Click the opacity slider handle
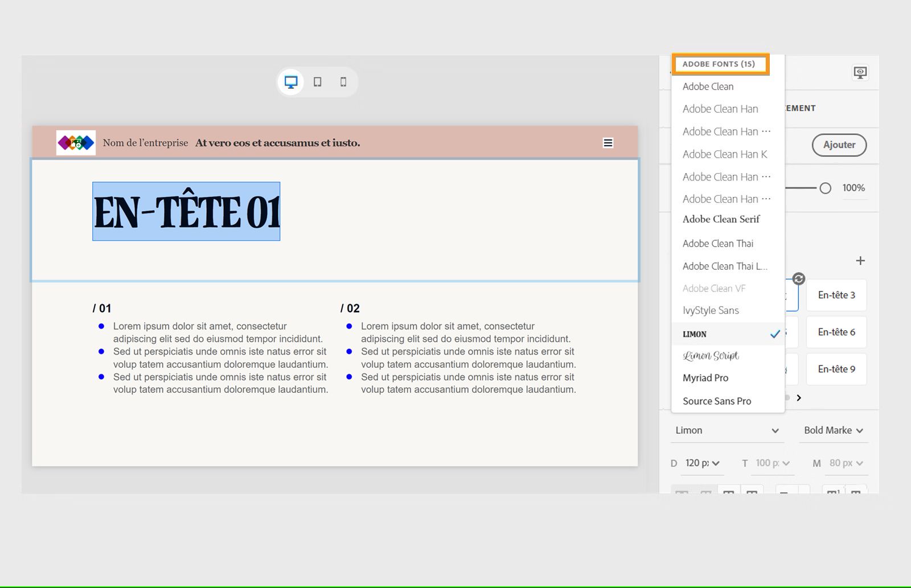The width and height of the screenshot is (911, 588). point(825,188)
